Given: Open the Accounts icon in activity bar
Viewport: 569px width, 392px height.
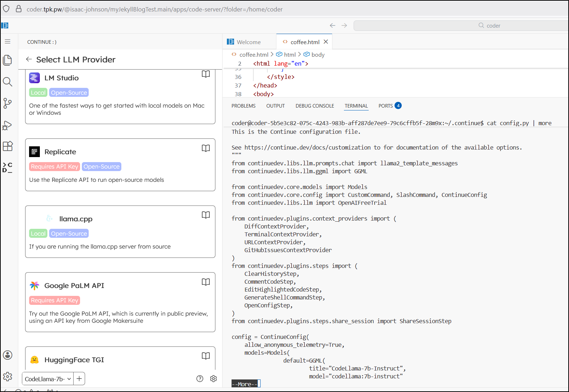Looking at the screenshot, I should (x=8, y=355).
